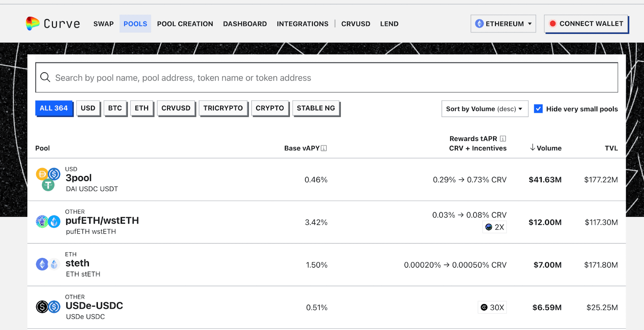
Task: Click the Pool column header
Action: click(x=43, y=148)
